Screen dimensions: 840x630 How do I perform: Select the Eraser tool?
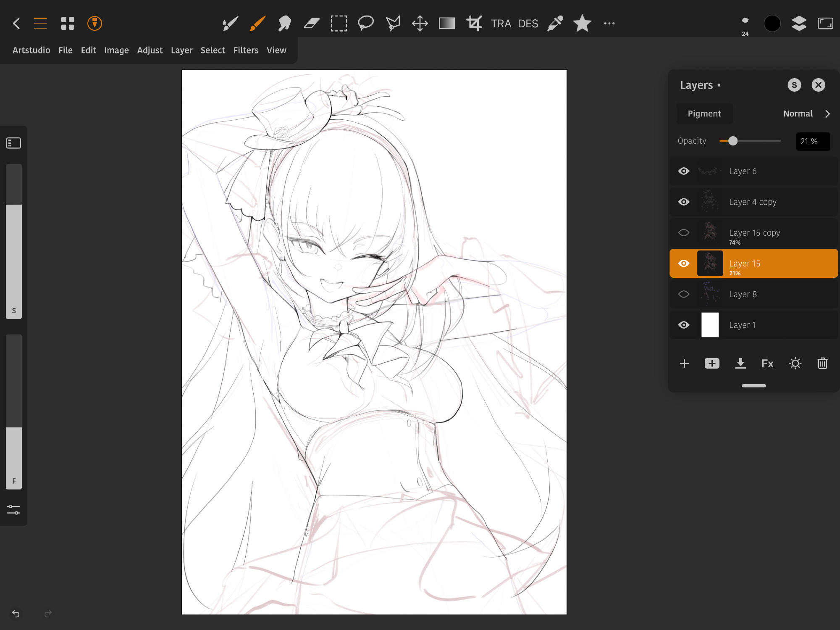pos(312,24)
